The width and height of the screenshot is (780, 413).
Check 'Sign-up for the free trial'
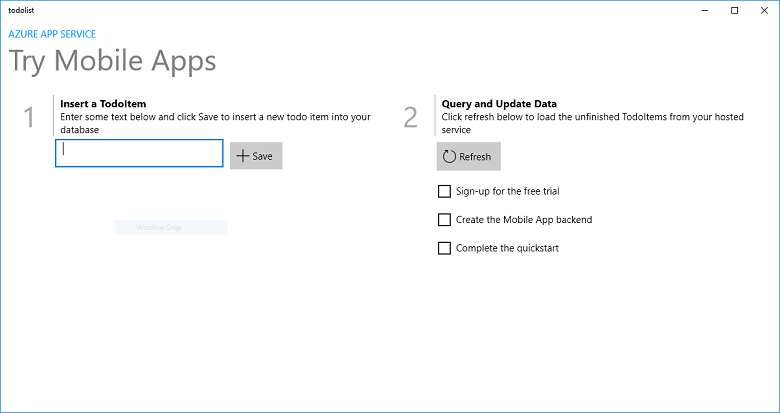(444, 191)
